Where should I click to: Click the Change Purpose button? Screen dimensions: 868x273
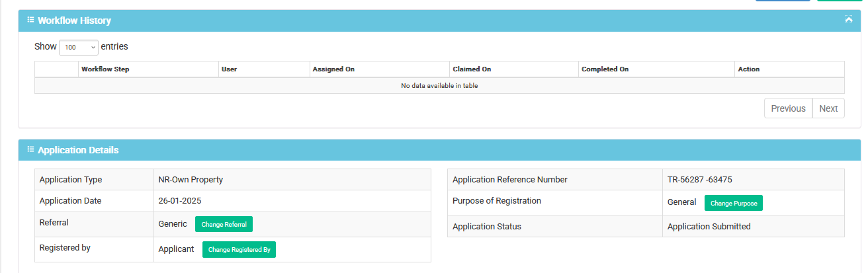click(x=733, y=203)
